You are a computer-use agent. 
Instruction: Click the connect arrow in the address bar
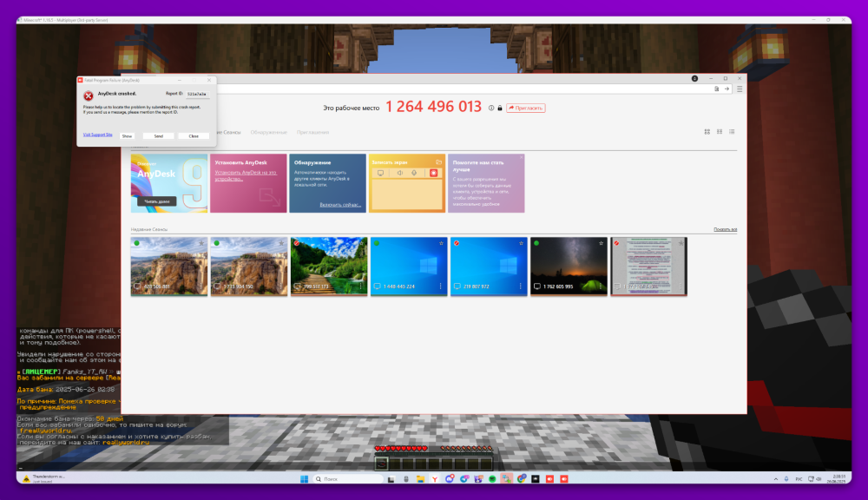[727, 89]
